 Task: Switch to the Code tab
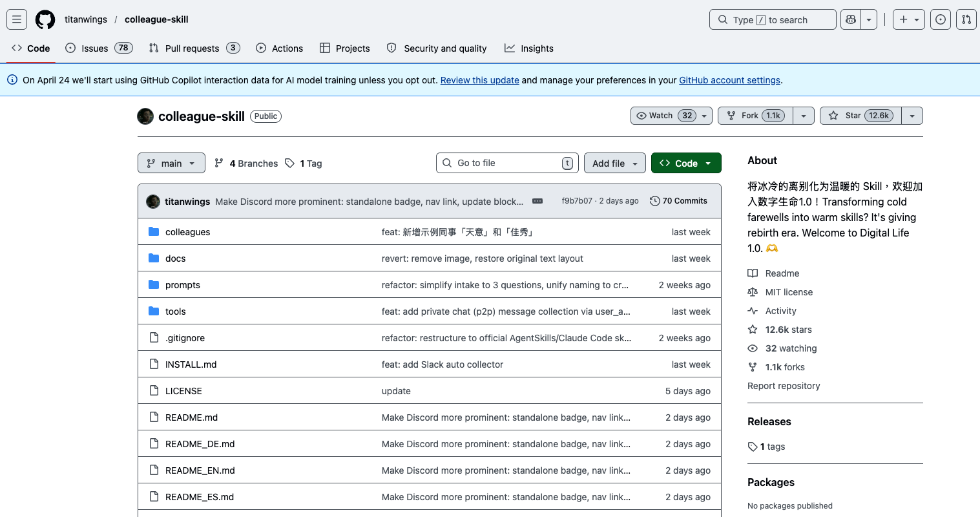click(x=31, y=48)
